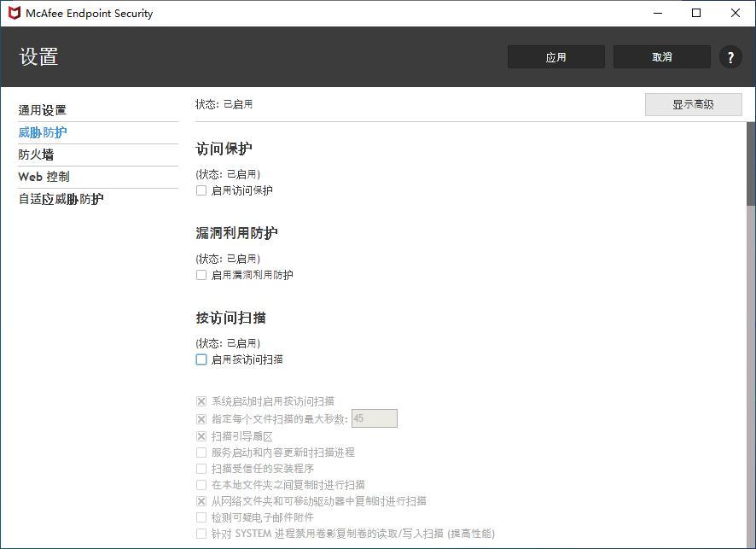Image resolution: width=756 pixels, height=549 pixels.
Task: Apply settings with the 应用 button
Action: point(555,56)
